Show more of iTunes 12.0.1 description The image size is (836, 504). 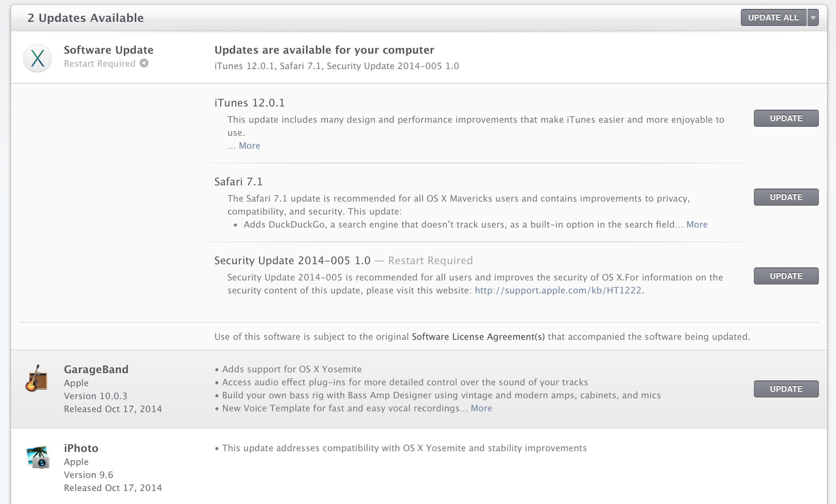click(x=249, y=146)
